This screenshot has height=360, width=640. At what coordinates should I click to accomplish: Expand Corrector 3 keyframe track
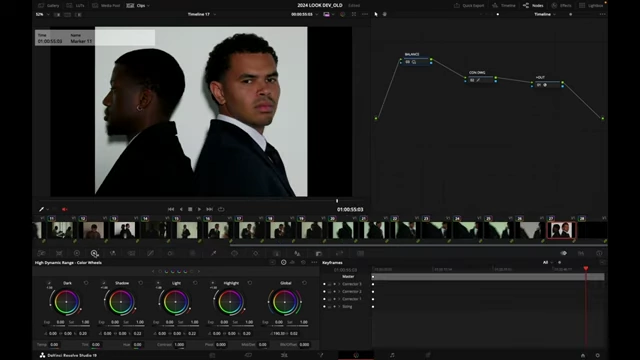(x=339, y=284)
